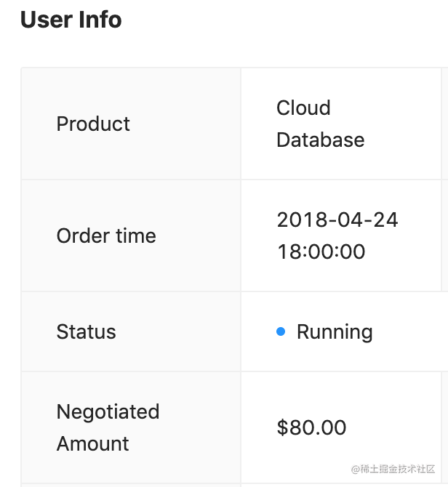The image size is (448, 487).
Task: Click the Running status text
Action: [x=335, y=332]
